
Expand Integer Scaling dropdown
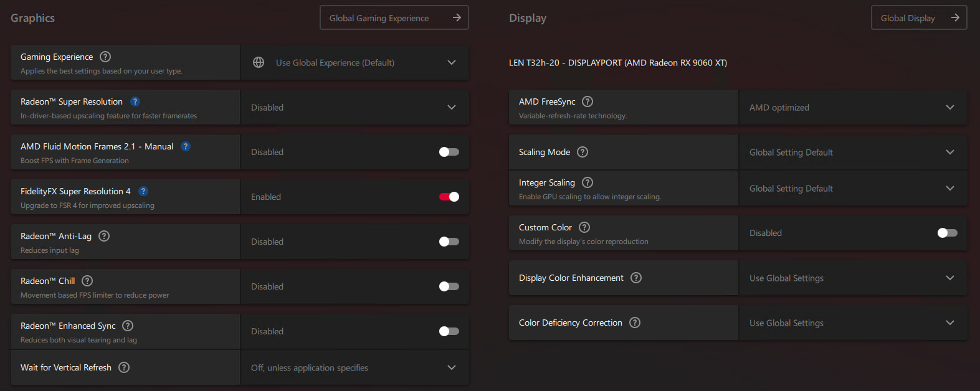coord(853,188)
